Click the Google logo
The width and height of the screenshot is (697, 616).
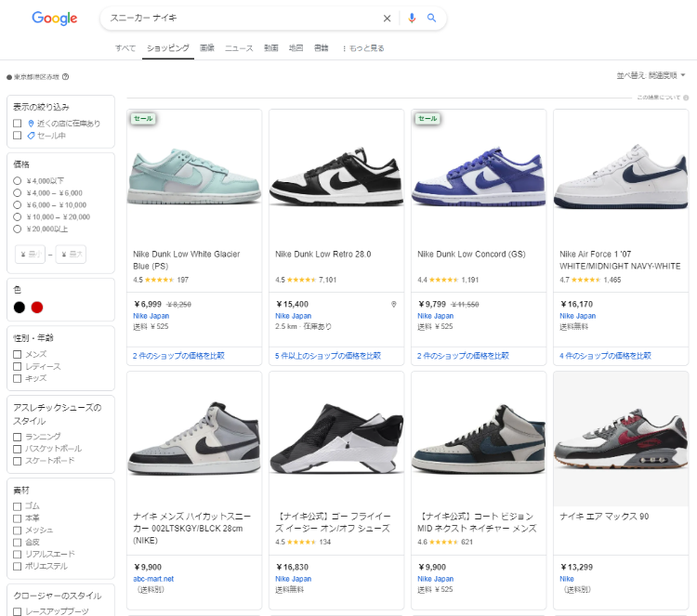[x=54, y=19]
